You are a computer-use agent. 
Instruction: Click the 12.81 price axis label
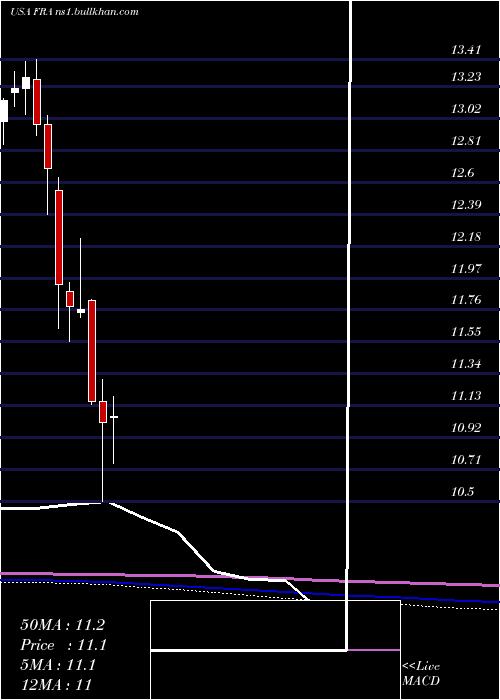466,141
